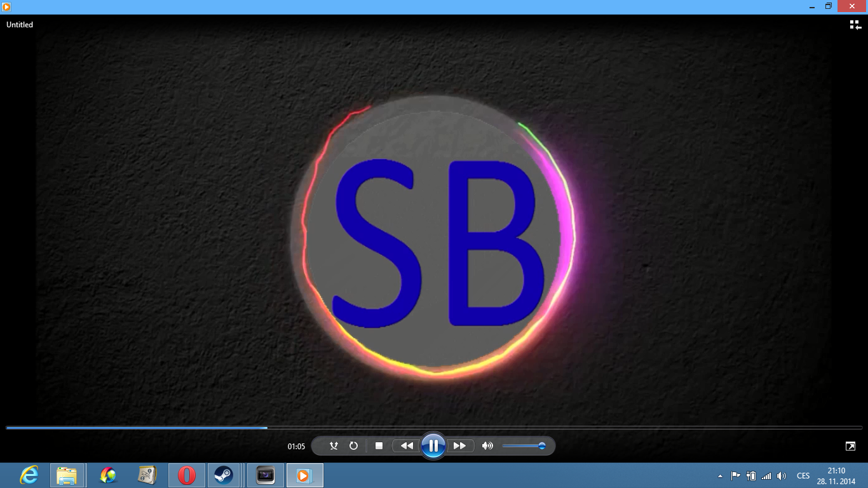
Task: Turn shuffle on
Action: 334,446
